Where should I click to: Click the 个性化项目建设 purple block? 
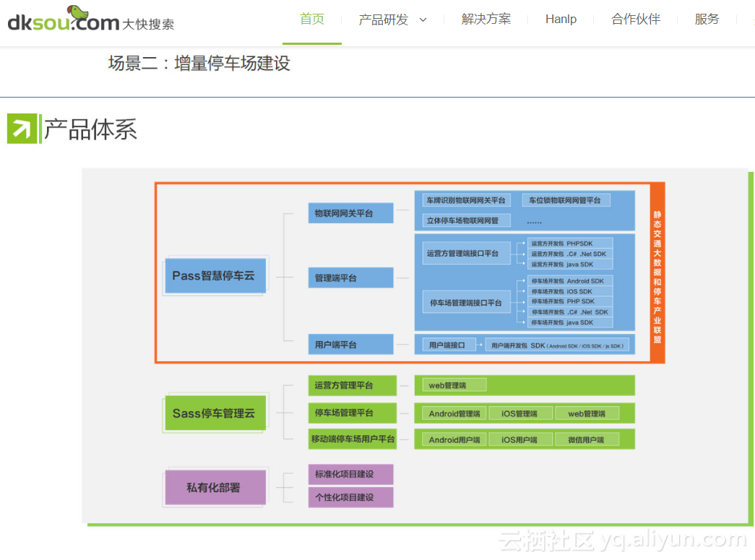click(x=350, y=497)
